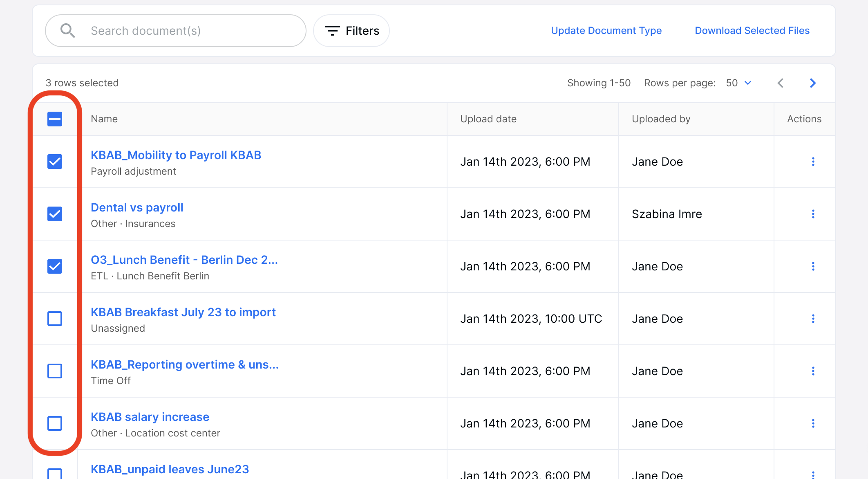Uncheck the Dental vs payroll checkbox

[55, 214]
